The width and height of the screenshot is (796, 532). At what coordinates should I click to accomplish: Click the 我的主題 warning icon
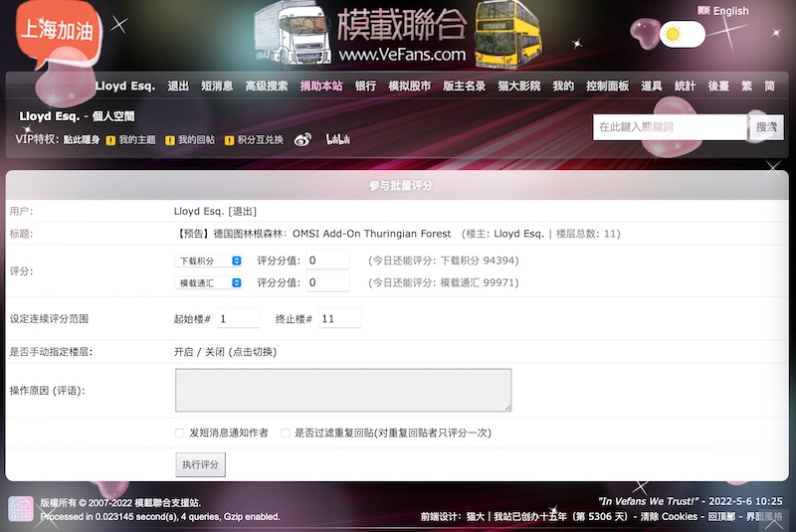coord(110,140)
